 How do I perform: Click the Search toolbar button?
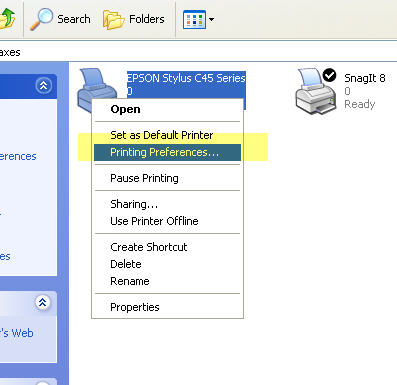pos(60,19)
